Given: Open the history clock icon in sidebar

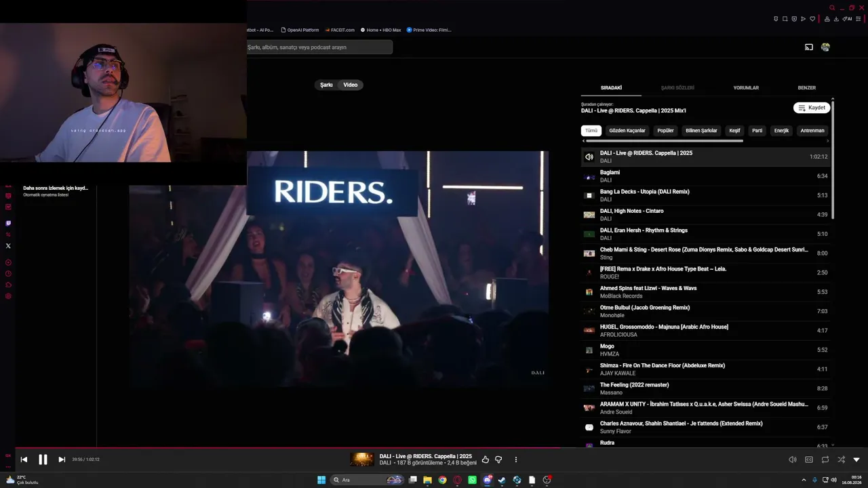Looking at the screenshot, I should [x=8, y=274].
